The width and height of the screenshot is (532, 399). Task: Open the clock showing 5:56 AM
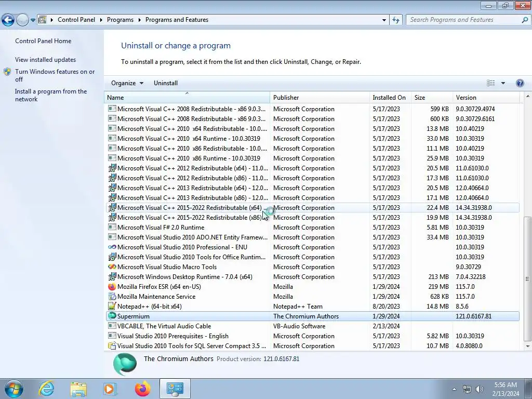(x=506, y=389)
